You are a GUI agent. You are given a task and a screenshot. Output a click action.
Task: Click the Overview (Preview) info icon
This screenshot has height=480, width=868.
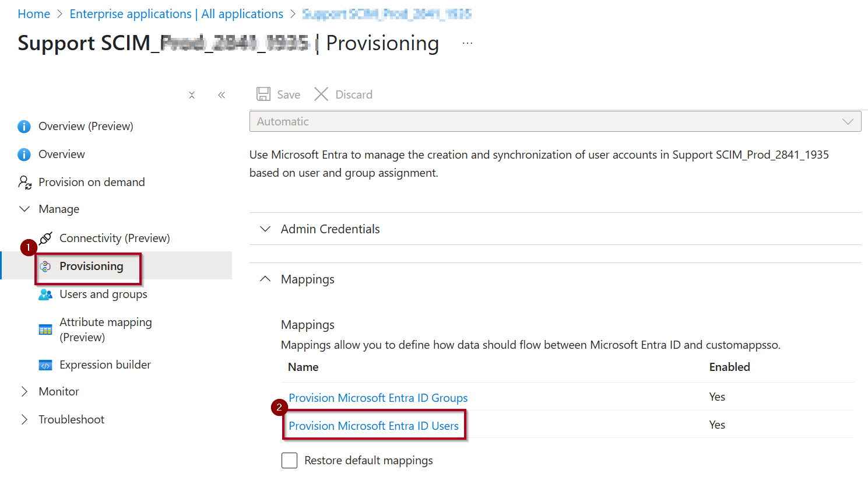(24, 127)
